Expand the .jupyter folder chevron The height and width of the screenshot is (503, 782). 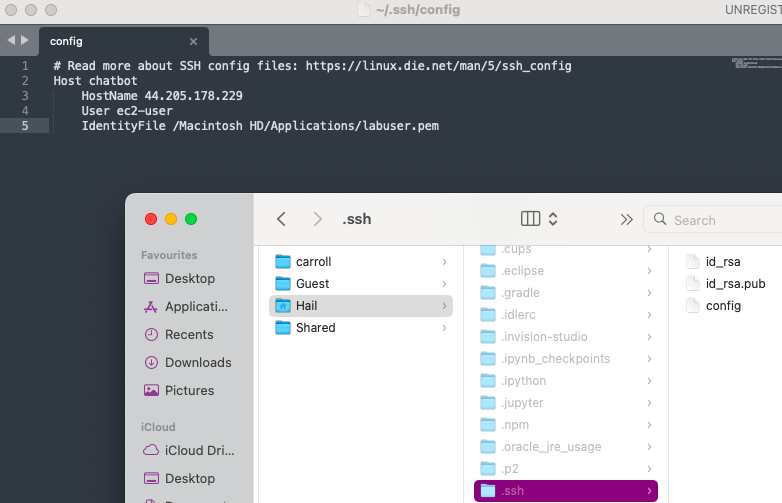(x=650, y=403)
